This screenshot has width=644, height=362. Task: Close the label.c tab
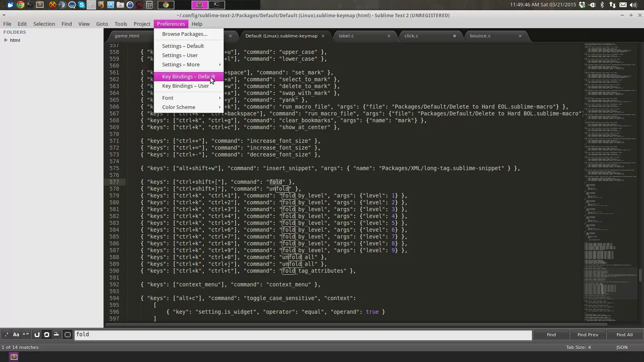[x=389, y=36]
